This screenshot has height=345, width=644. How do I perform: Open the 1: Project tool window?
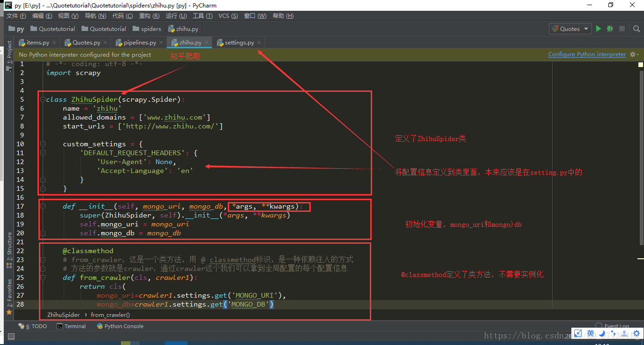[9, 55]
